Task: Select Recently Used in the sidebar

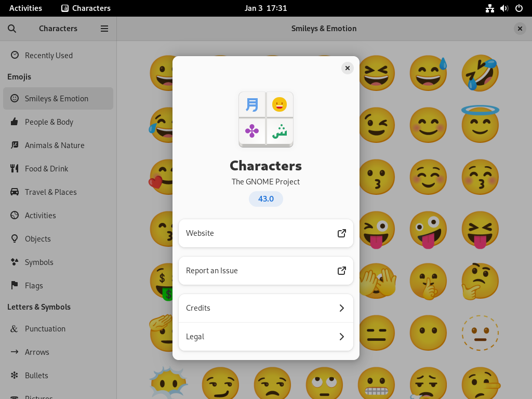Action: tap(58, 55)
